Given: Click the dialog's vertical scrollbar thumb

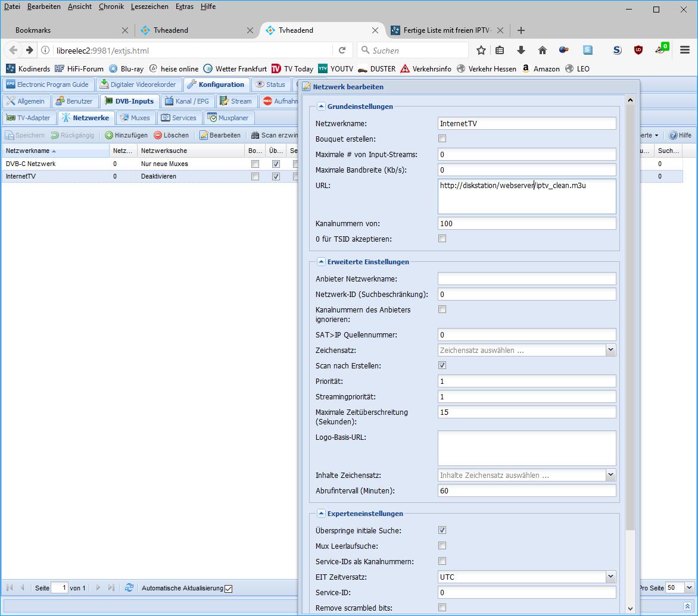Looking at the screenshot, I should coord(630,318).
